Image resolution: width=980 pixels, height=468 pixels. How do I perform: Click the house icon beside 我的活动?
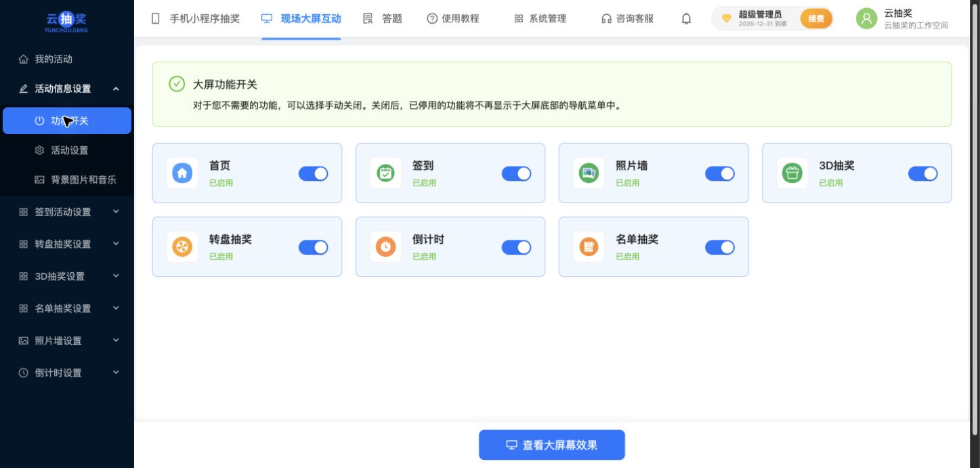tap(24, 59)
